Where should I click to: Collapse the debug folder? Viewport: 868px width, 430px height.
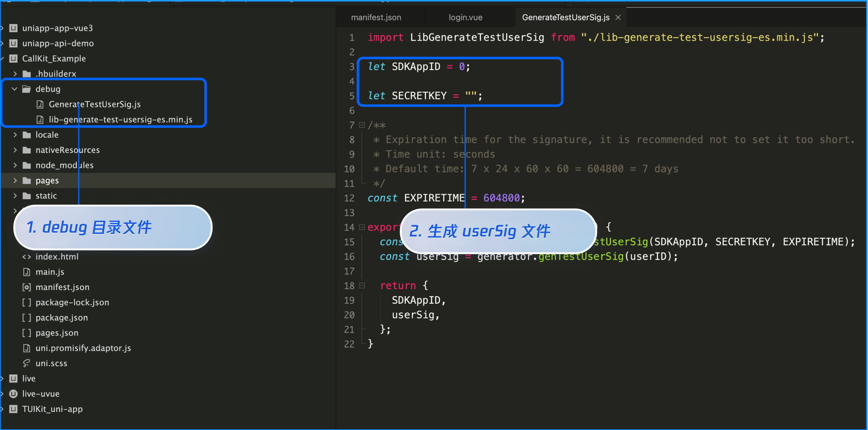15,89
